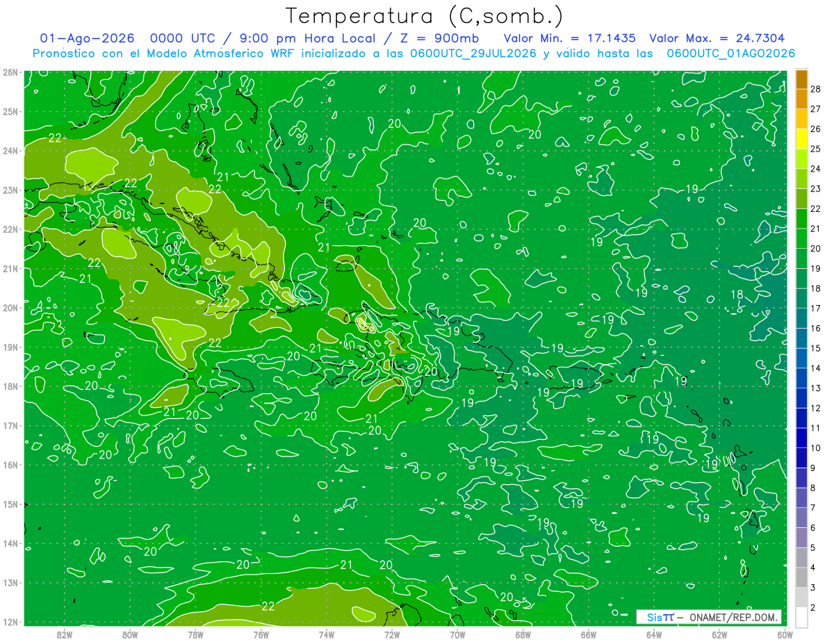Image resolution: width=834 pixels, height=644 pixels.
Task: Click the white swatch below label 2
Action: pyautogui.click(x=801, y=617)
